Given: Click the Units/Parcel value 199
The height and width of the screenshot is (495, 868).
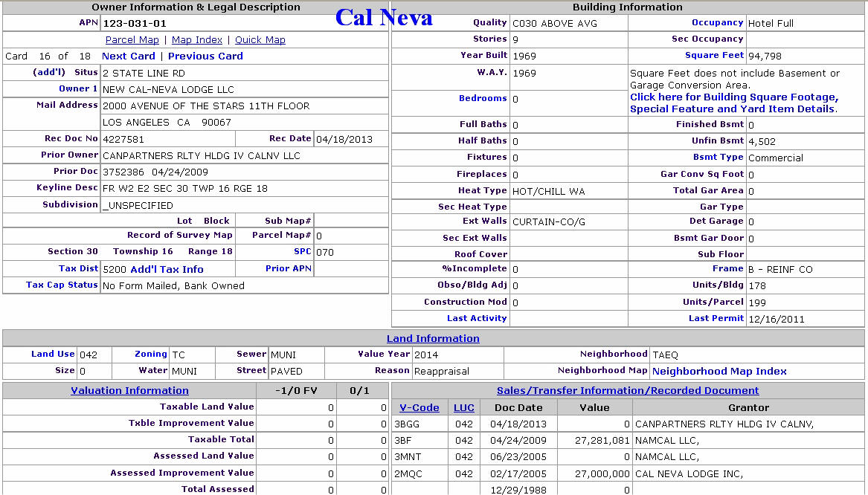Looking at the screenshot, I should pyautogui.click(x=756, y=302).
